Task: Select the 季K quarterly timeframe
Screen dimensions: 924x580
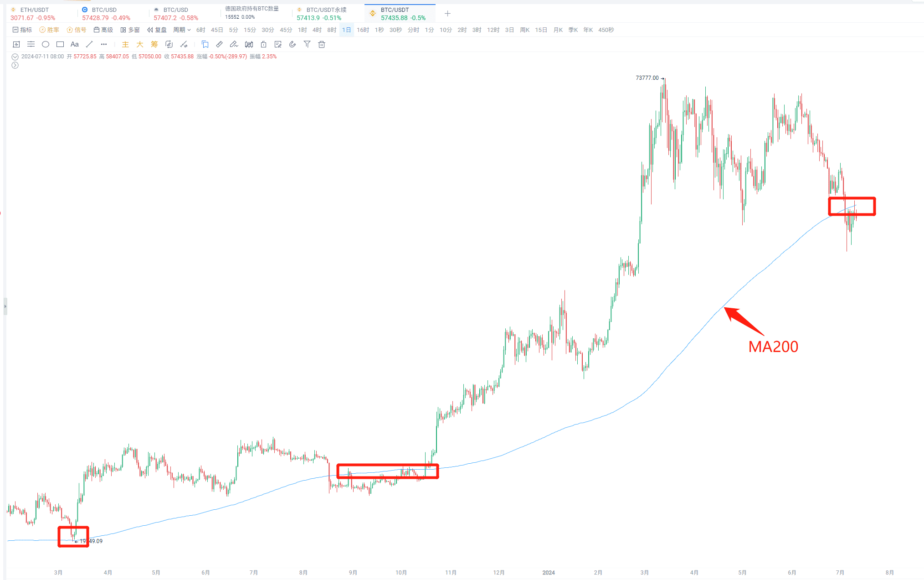Action: (x=573, y=30)
